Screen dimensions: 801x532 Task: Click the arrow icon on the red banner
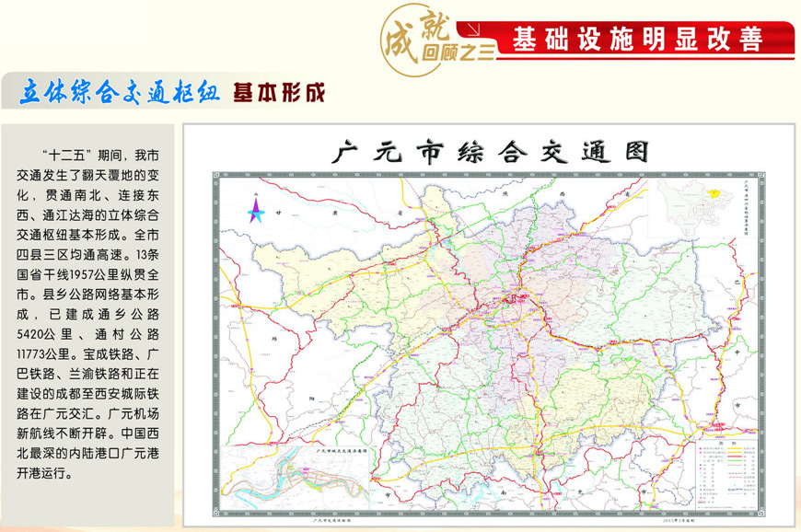click(478, 28)
